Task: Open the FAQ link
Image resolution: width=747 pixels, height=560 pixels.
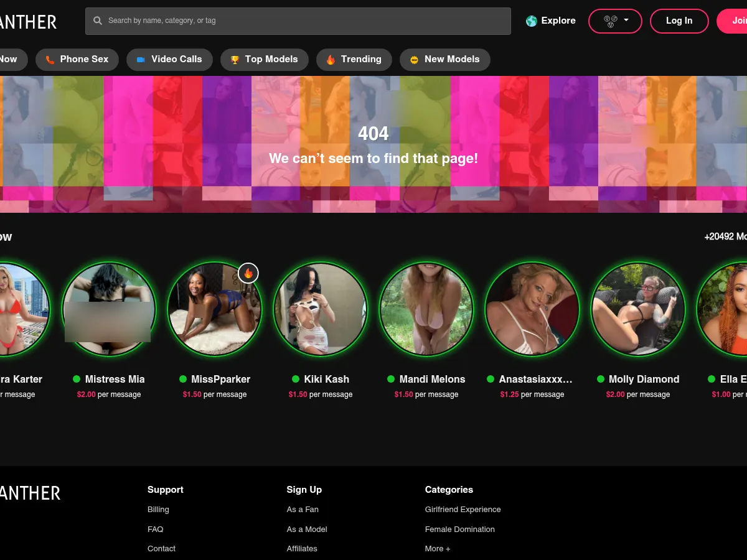Action: click(x=156, y=529)
